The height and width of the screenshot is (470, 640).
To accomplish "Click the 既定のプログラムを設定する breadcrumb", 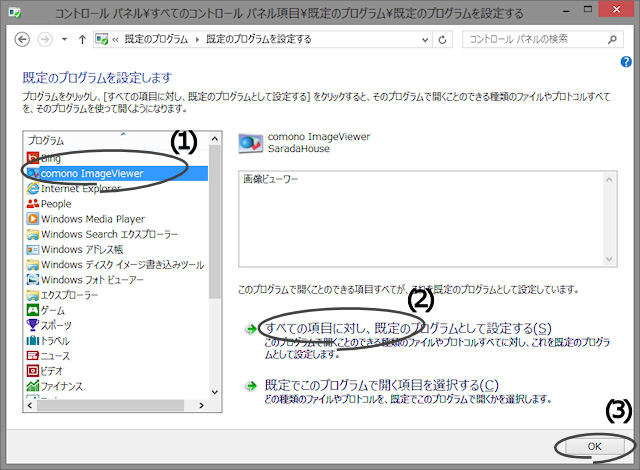I will click(x=259, y=39).
